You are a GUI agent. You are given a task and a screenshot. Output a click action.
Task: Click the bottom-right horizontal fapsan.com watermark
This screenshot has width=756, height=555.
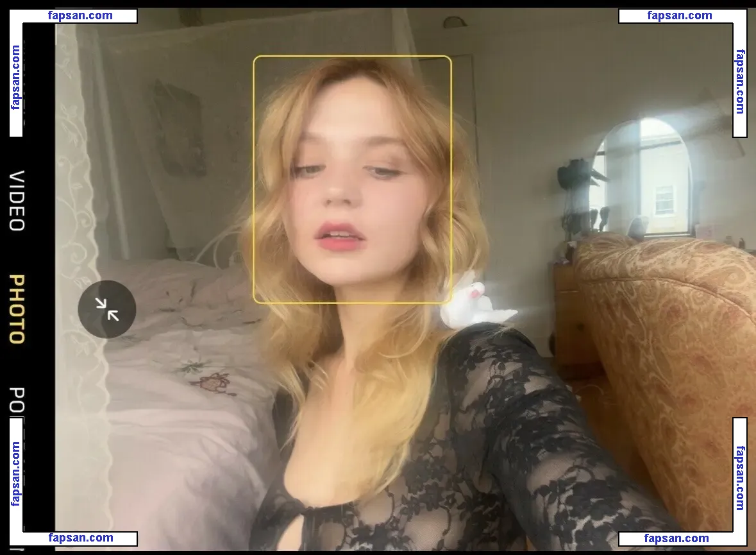[676, 538]
